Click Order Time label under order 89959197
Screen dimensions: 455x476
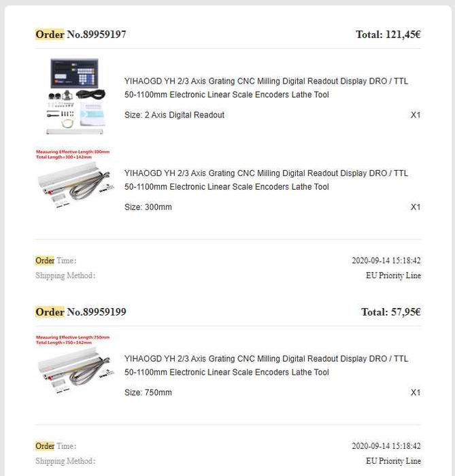pyautogui.click(x=56, y=260)
